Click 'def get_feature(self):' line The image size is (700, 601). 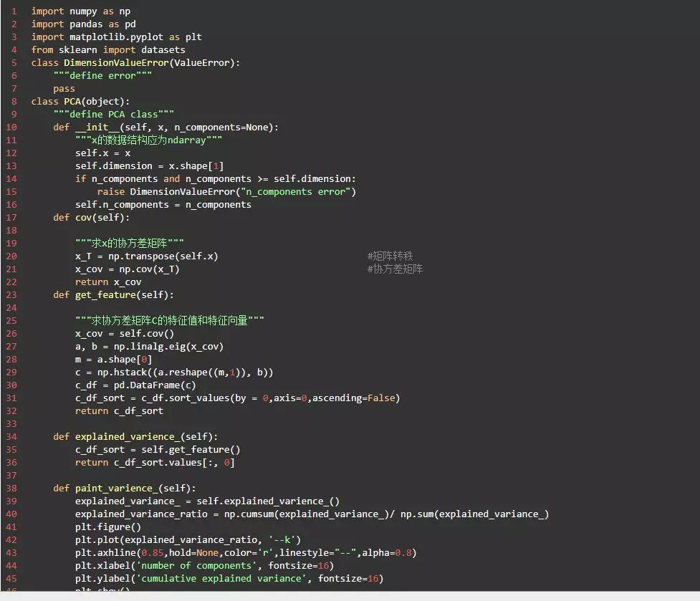(114, 295)
